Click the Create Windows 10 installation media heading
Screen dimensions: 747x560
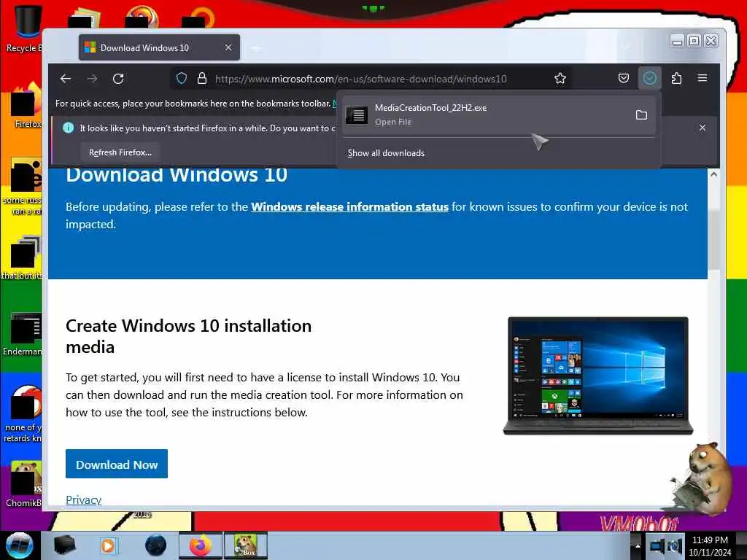189,336
